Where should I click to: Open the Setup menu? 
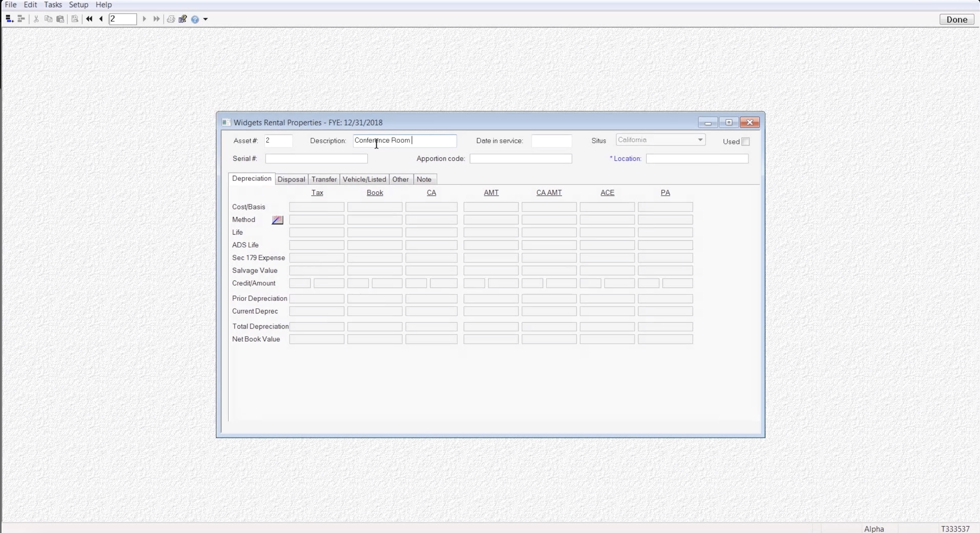[78, 4]
